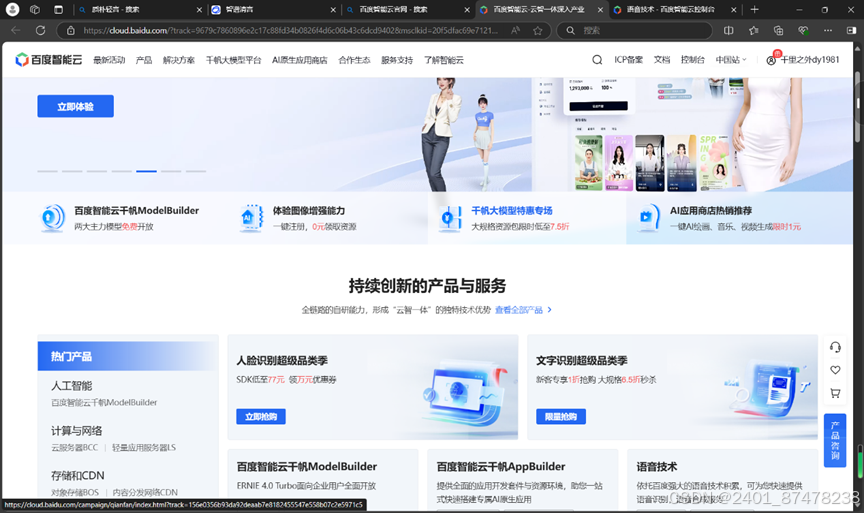Open the ICP备案 link

coord(629,60)
